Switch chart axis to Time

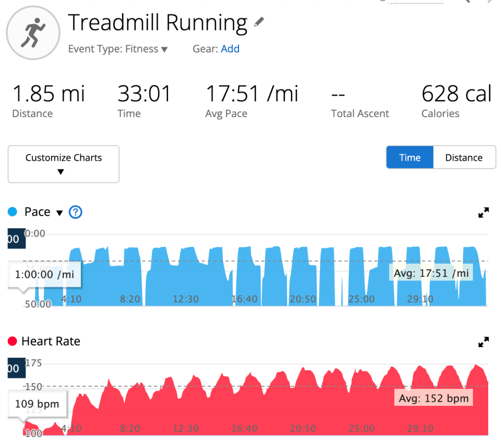point(409,158)
